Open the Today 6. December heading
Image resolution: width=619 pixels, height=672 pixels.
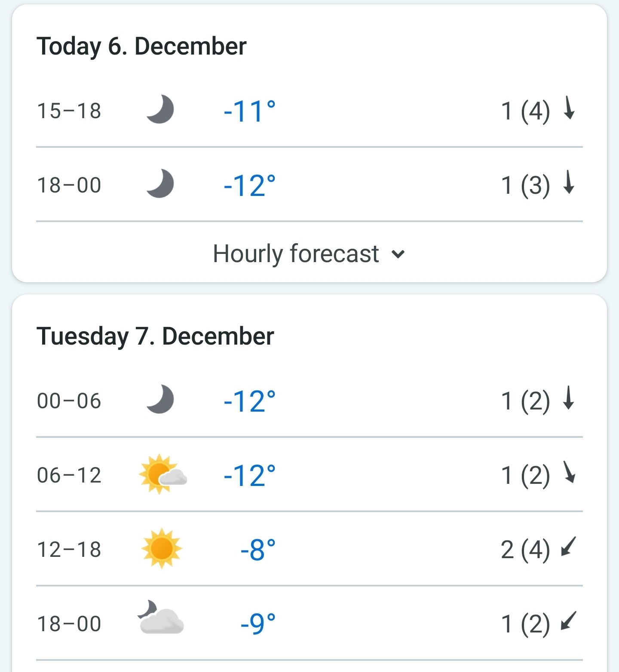(141, 46)
